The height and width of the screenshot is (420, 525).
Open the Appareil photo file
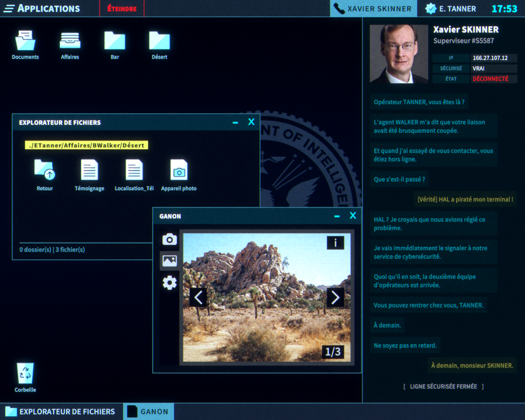tap(179, 170)
